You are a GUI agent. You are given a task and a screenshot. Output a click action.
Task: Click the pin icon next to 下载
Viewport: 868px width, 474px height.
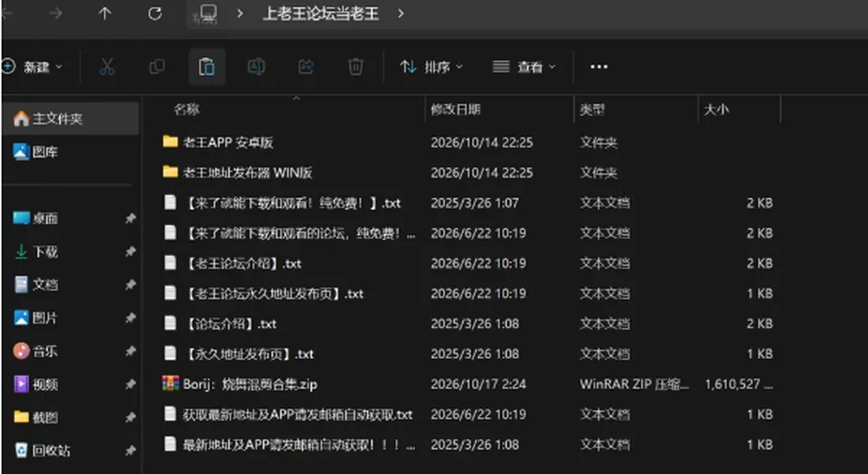pyautogui.click(x=130, y=252)
